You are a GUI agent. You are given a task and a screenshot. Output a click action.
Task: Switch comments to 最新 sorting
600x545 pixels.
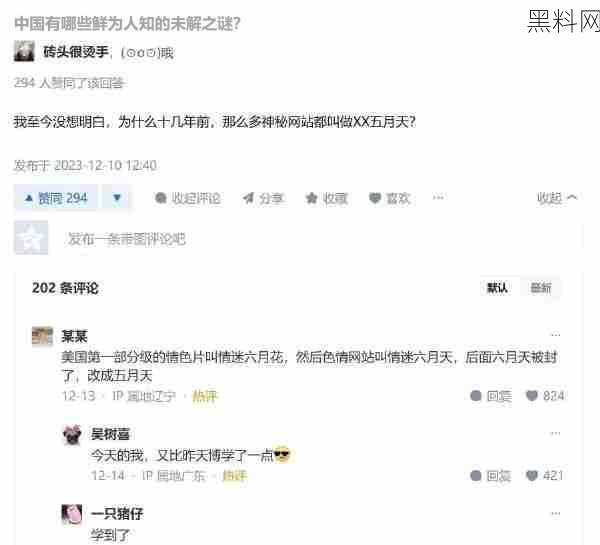point(541,288)
